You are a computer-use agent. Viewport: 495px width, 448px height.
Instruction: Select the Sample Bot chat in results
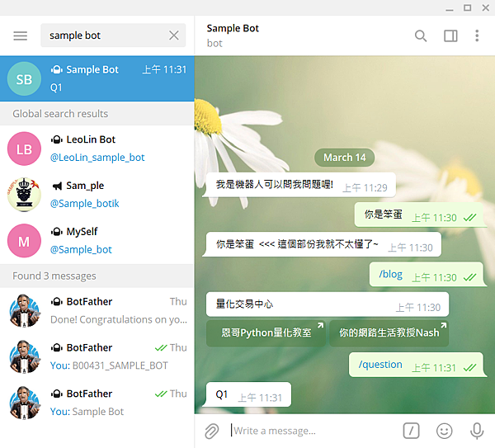pyautogui.click(x=97, y=78)
